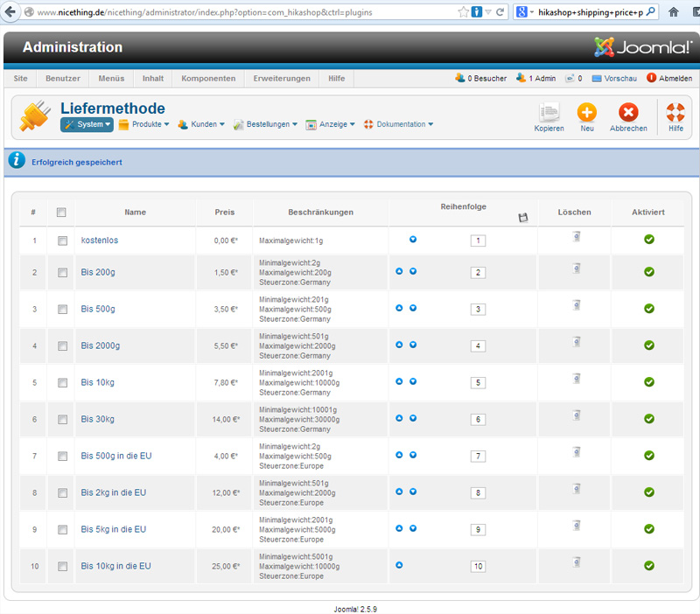Open the Erweiterungen menu
This screenshot has height=614, width=700.
click(x=282, y=78)
